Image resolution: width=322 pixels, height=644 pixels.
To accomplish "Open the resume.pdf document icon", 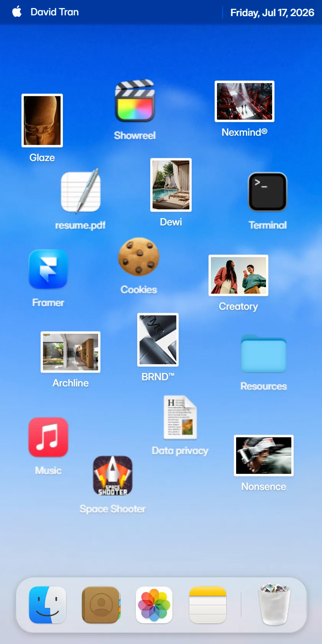I will [81, 191].
